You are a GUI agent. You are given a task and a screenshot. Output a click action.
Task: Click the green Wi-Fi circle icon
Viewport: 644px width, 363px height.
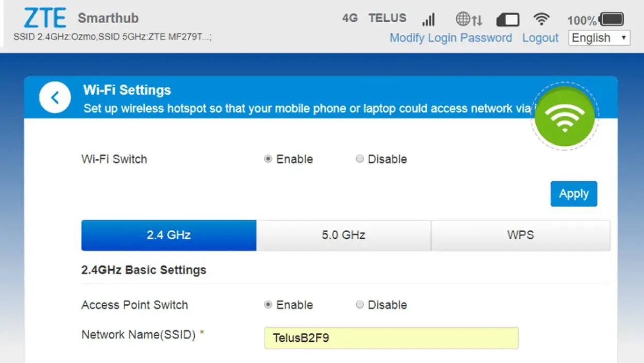pyautogui.click(x=565, y=116)
